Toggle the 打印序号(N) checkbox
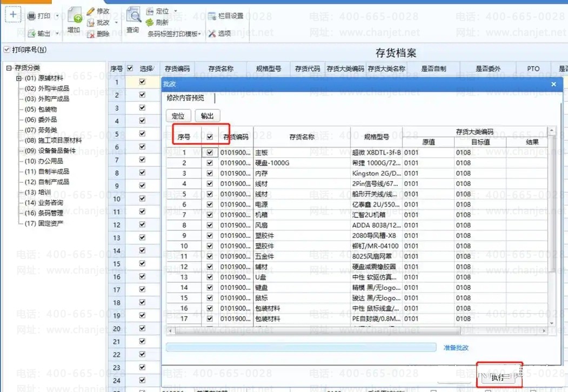Viewport: 568px width, 392px height. click(7, 50)
